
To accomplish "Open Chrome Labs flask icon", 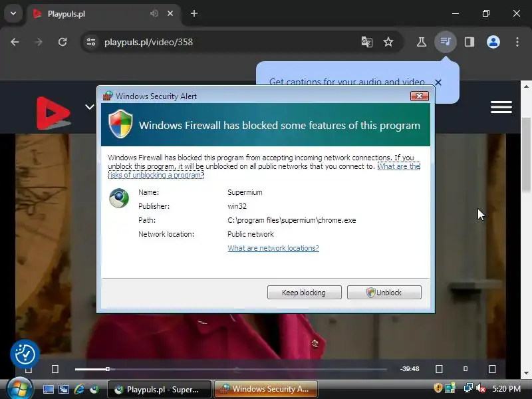I will [x=422, y=42].
